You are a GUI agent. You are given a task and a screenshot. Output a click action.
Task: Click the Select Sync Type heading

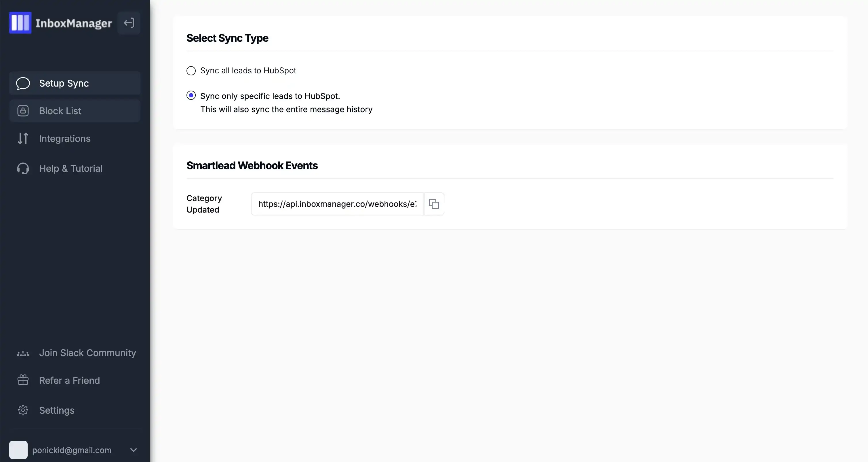tap(227, 38)
